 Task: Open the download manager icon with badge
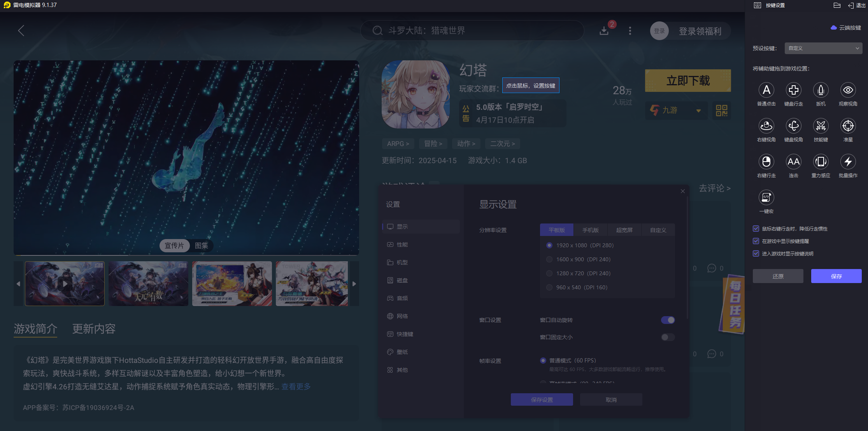(604, 30)
